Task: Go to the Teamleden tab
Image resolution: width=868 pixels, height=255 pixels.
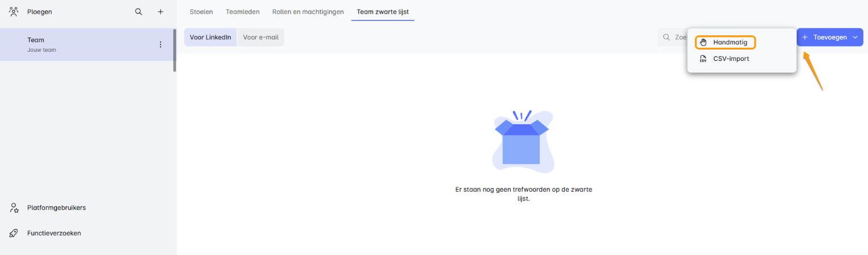Action: (242, 11)
